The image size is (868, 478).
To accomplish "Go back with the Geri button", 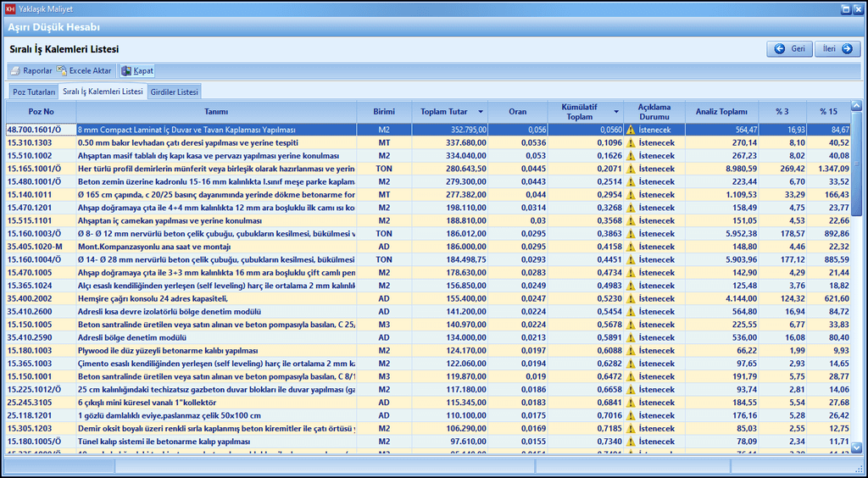I will tap(789, 49).
